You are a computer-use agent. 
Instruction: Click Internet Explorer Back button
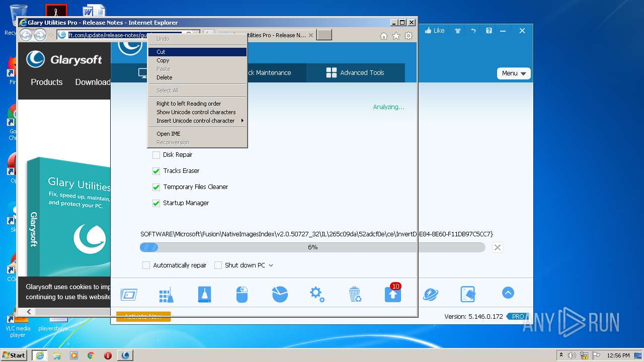coord(26,35)
